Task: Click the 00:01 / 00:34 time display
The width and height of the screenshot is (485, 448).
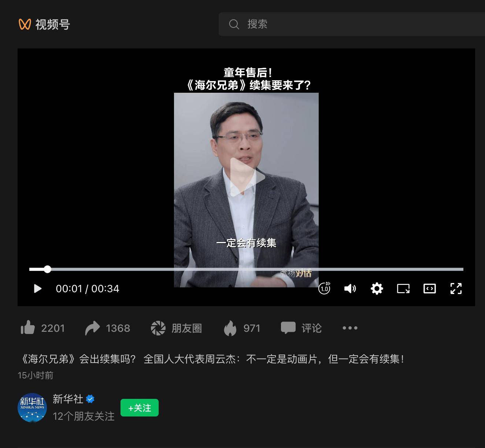Action: click(x=88, y=289)
